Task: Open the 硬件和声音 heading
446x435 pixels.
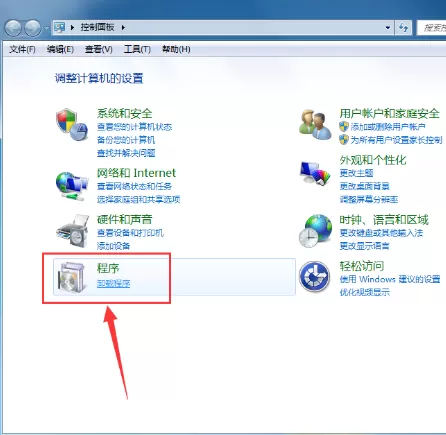Action: [x=124, y=219]
